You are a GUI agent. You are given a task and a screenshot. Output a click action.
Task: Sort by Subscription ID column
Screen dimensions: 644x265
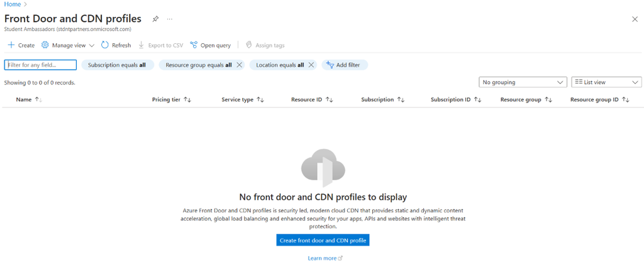pyautogui.click(x=456, y=100)
